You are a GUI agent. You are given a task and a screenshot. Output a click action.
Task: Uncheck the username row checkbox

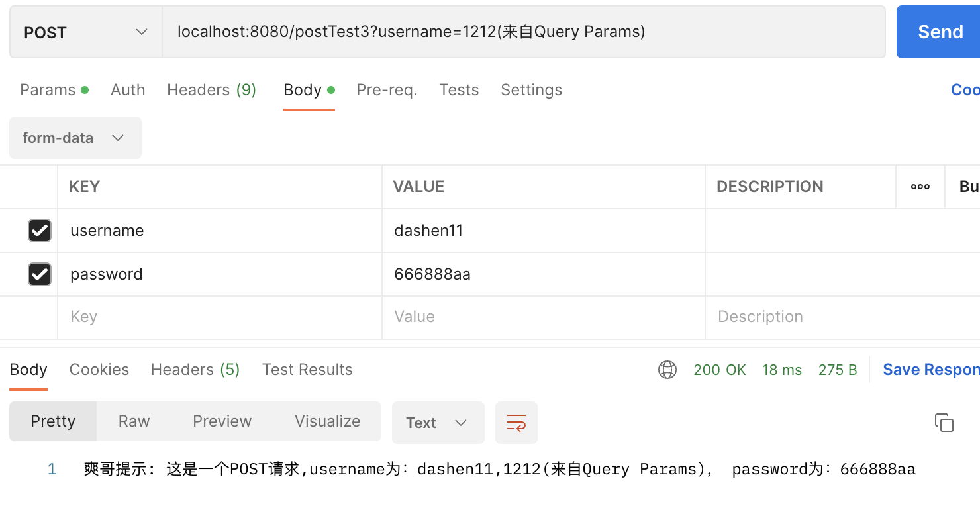(x=40, y=231)
